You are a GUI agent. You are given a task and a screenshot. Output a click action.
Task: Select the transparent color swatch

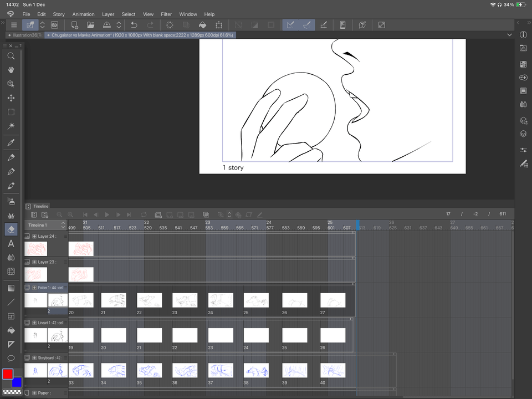(x=12, y=392)
